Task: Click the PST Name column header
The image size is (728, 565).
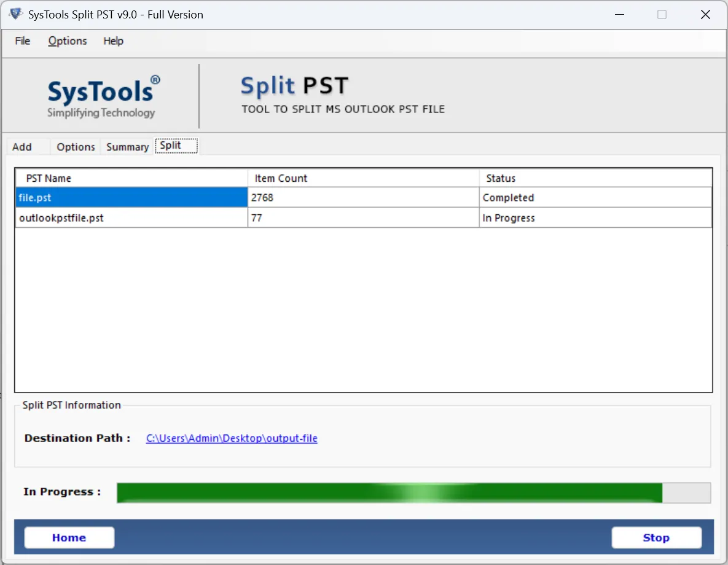Action: click(x=131, y=178)
